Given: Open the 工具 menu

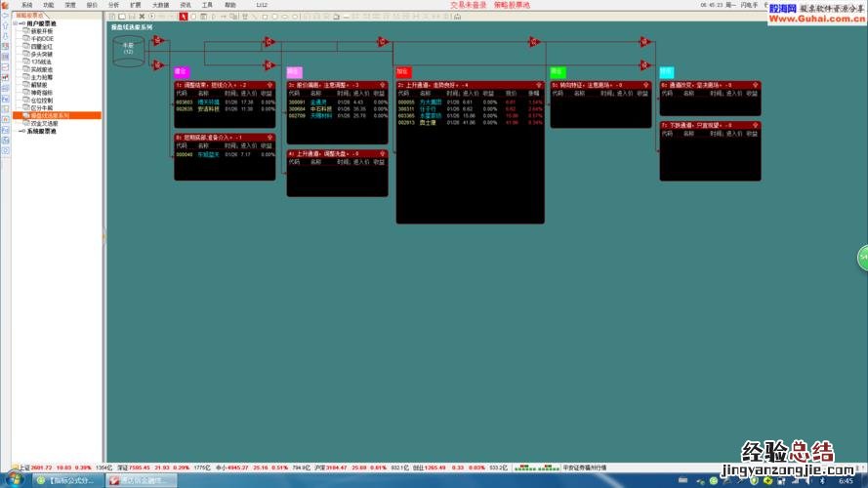Looking at the screenshot, I should tap(207, 5).
